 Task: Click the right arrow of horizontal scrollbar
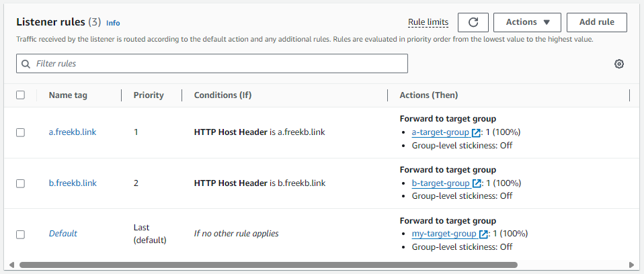click(632, 265)
